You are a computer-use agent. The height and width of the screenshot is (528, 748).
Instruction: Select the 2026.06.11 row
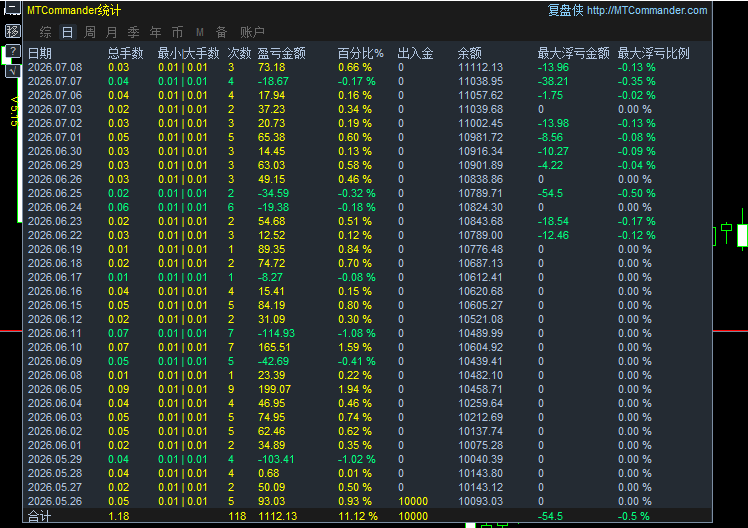367,333
